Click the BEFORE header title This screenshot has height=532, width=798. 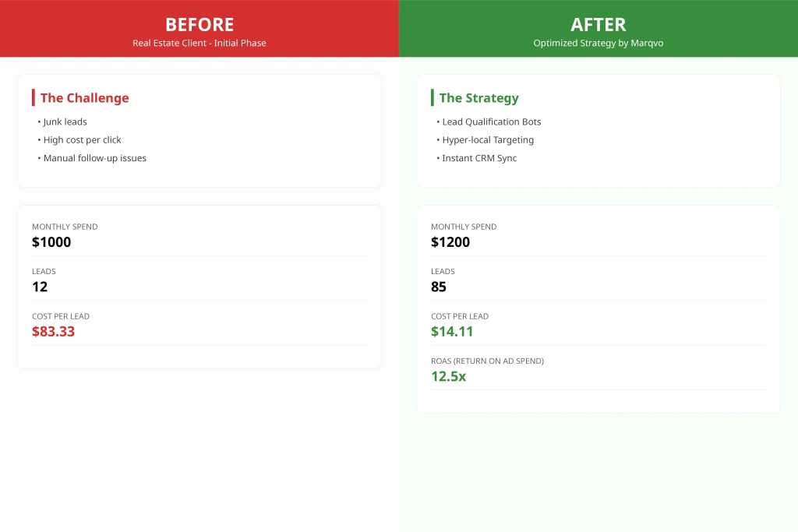(199, 24)
